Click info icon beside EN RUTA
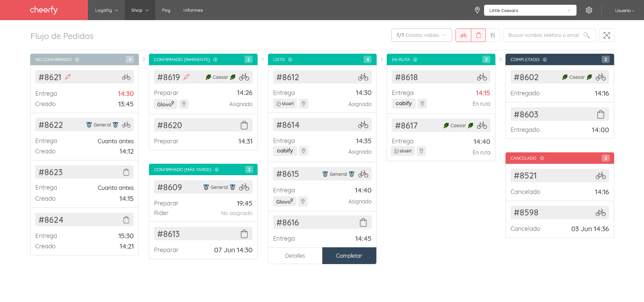This screenshot has height=302, width=644. tap(415, 59)
